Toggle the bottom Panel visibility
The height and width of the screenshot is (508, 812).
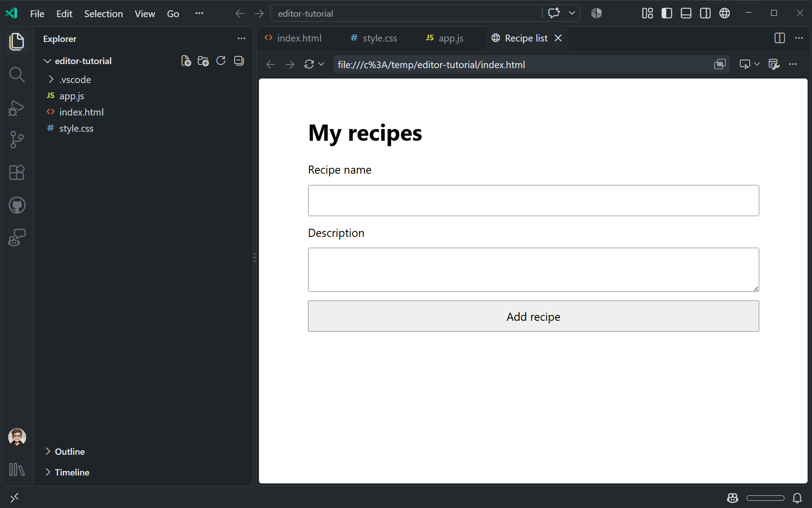[686, 14]
